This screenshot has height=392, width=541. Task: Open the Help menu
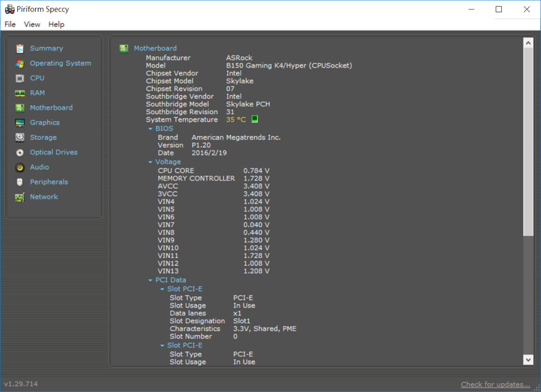point(56,24)
